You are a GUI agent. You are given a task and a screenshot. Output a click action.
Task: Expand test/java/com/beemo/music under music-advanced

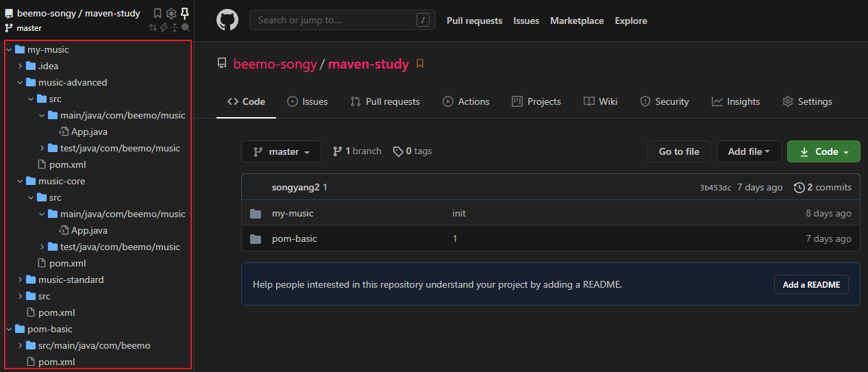pos(42,148)
